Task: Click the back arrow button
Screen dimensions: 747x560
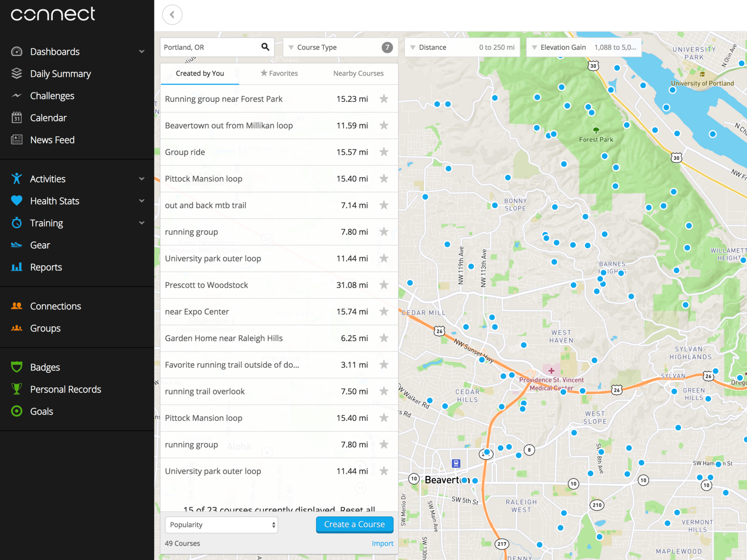Action: (172, 15)
